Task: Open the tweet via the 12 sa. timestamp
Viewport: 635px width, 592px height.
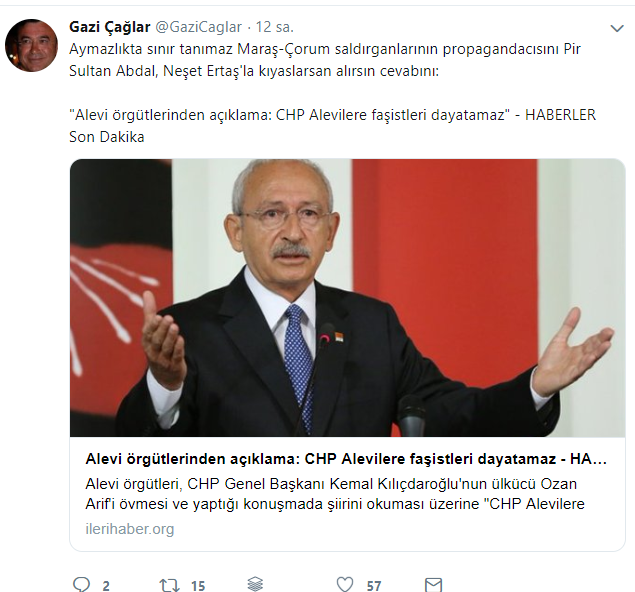Action: click(275, 27)
